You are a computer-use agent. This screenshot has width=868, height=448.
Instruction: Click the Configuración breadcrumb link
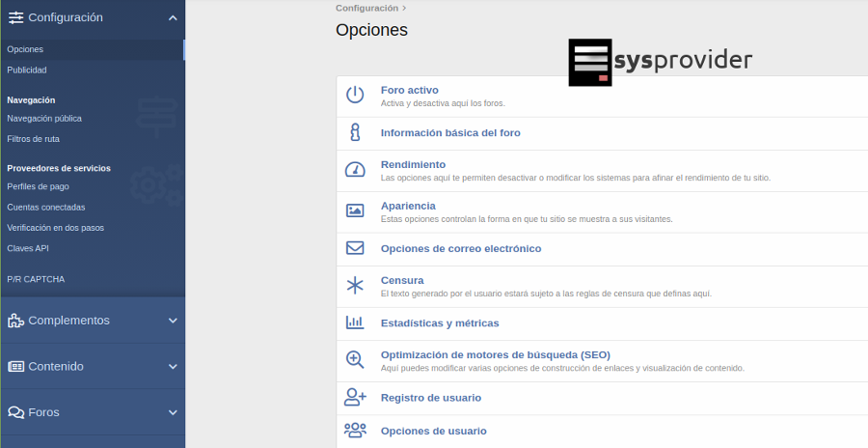[x=366, y=8]
